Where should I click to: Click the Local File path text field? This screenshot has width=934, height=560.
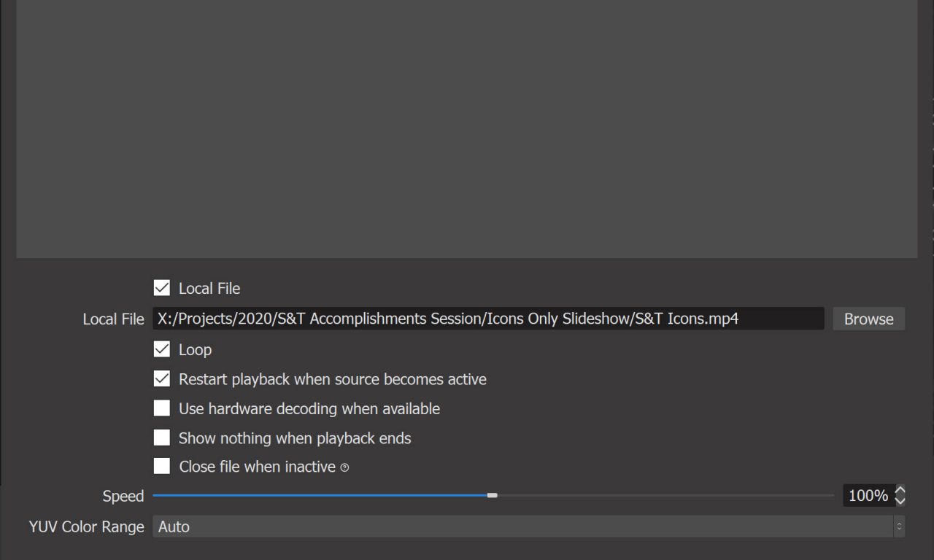click(x=487, y=319)
